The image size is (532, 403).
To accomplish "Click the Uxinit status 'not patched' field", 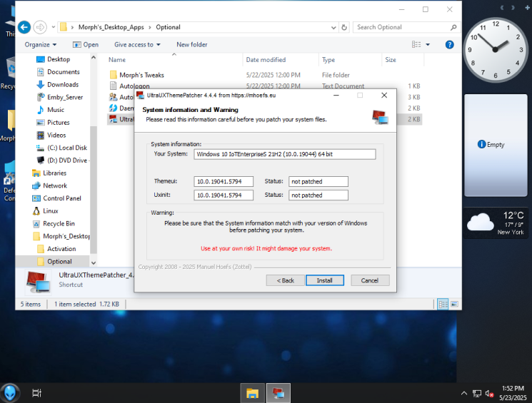I will click(x=318, y=195).
